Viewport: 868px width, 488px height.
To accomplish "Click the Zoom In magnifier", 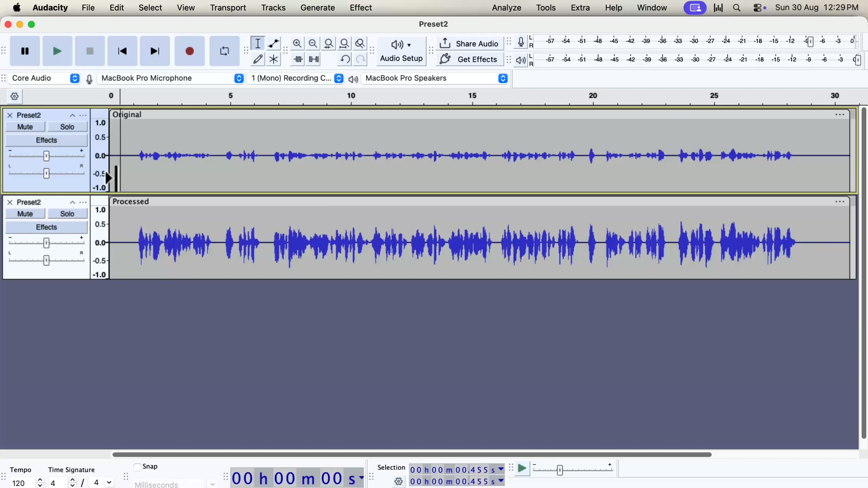I will tap(297, 43).
